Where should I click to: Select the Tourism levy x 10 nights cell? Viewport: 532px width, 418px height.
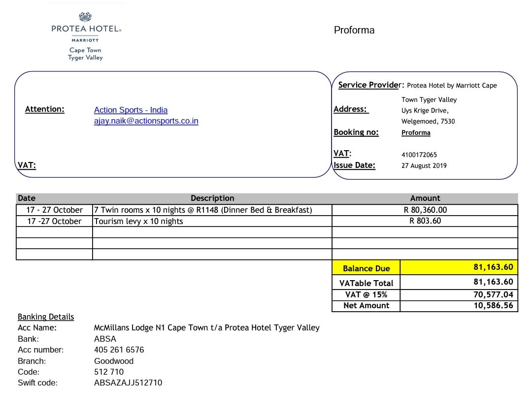pos(212,221)
